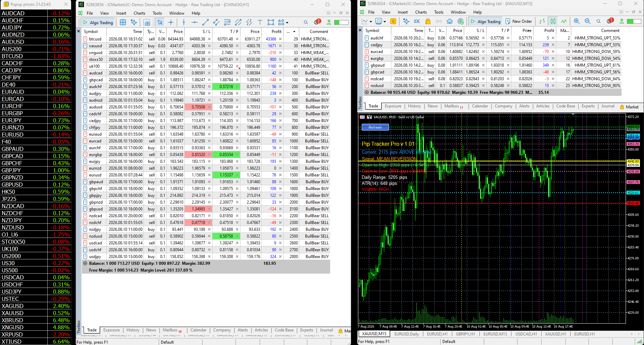Zoom out on the XAUUSD chart

point(588,21)
